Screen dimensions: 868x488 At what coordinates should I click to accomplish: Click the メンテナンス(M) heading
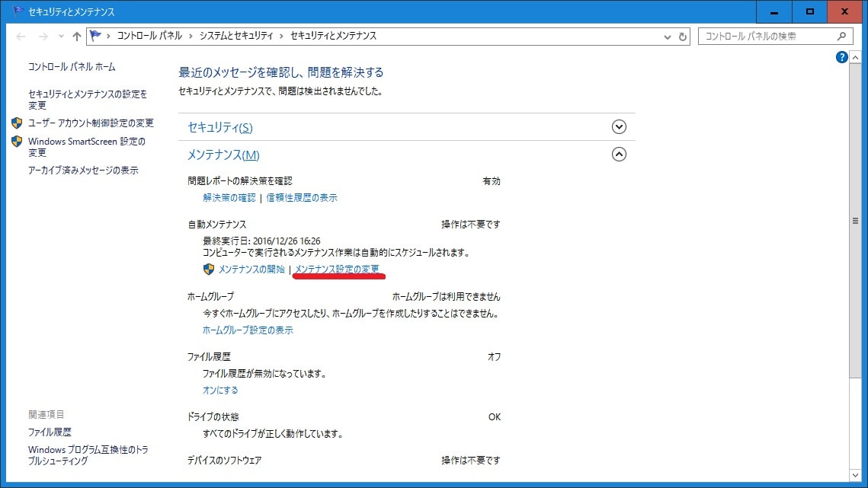coord(223,155)
